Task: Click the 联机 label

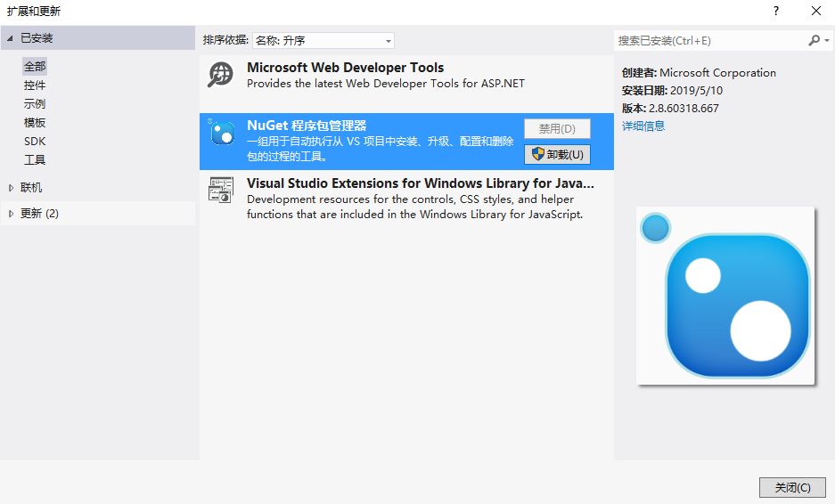Action: [x=31, y=187]
